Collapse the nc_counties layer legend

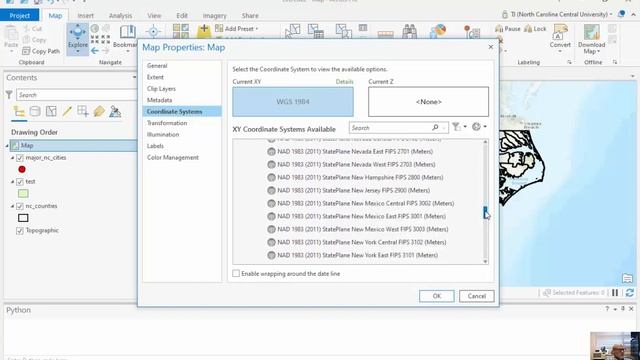point(12,206)
